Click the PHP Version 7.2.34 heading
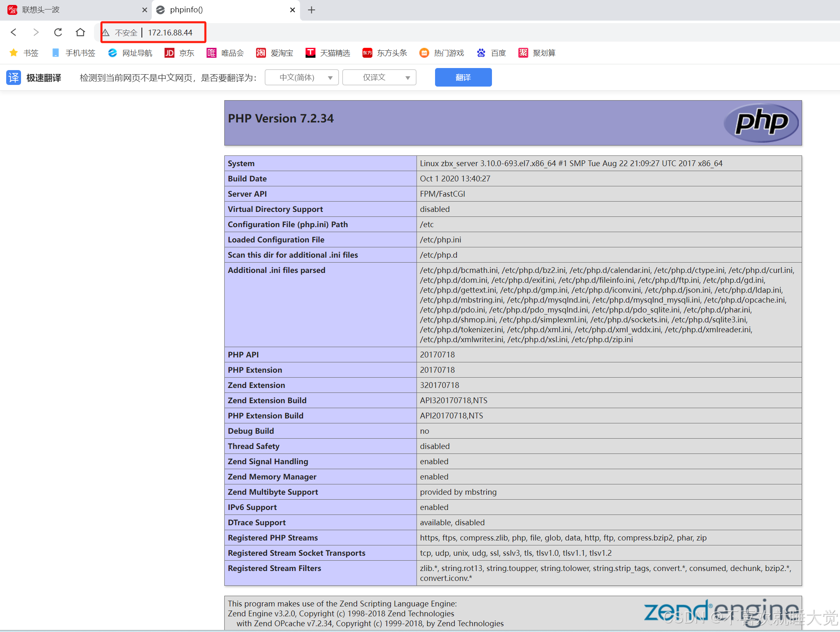This screenshot has height=632, width=840. [x=281, y=119]
